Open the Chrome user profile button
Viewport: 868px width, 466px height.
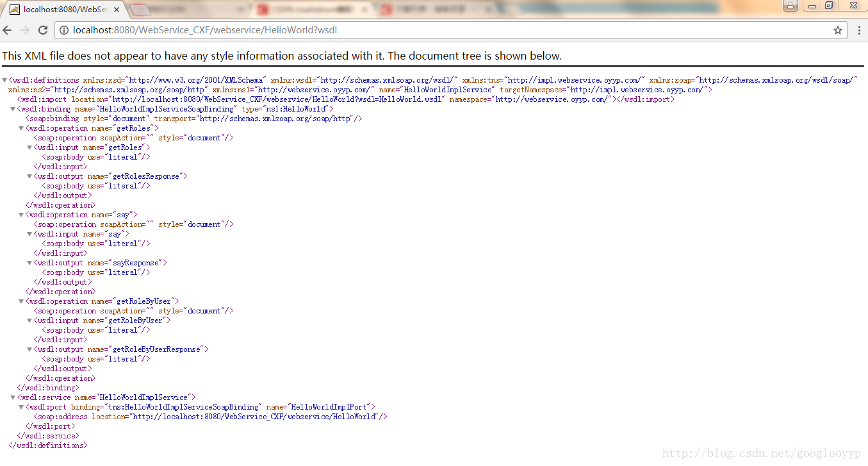coord(790,5)
